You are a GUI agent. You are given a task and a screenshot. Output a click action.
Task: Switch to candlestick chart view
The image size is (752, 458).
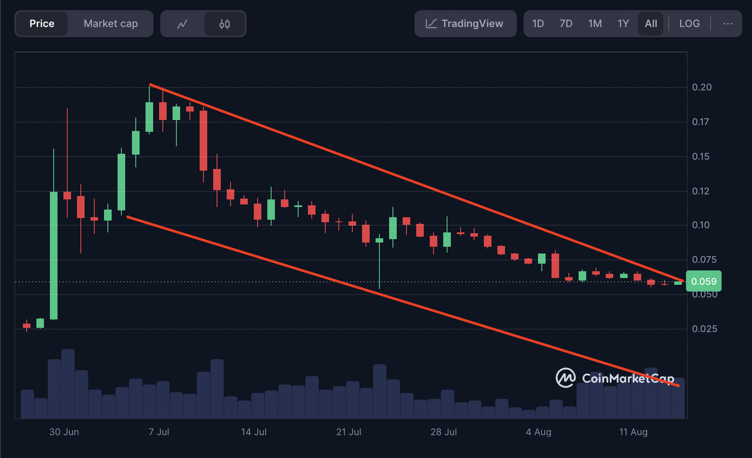[x=224, y=24]
